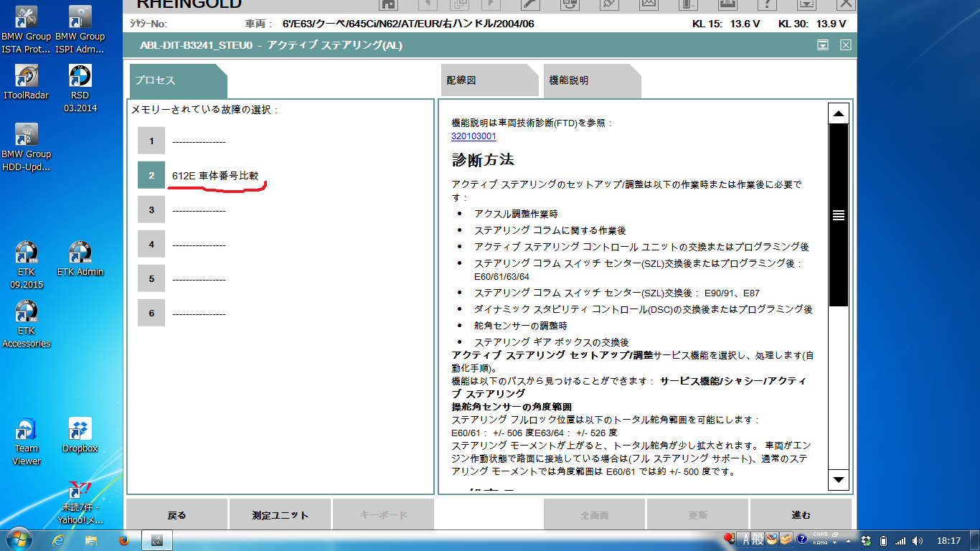Screen dimensions: 980x551
Task: Select fault memory entry number 1
Action: (151, 141)
